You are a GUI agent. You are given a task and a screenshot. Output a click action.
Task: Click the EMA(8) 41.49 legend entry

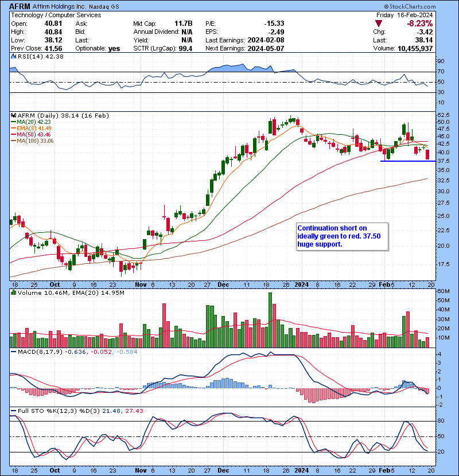click(31, 128)
